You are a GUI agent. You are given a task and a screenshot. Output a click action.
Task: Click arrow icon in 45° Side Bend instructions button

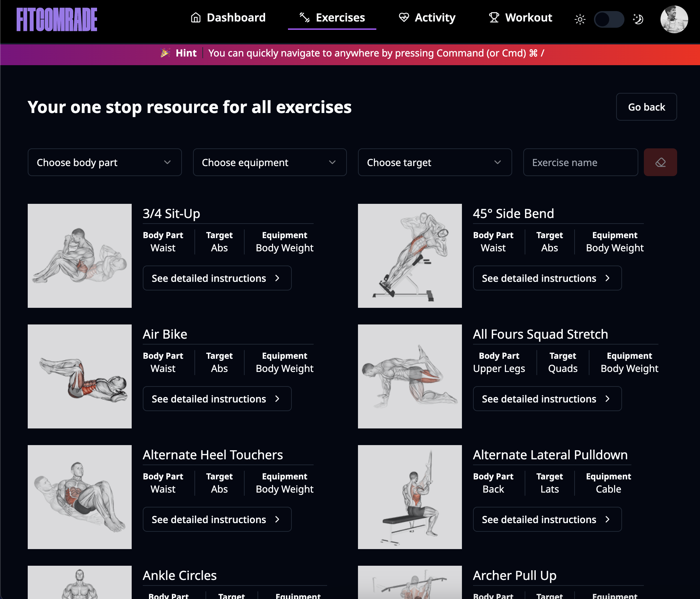607,278
